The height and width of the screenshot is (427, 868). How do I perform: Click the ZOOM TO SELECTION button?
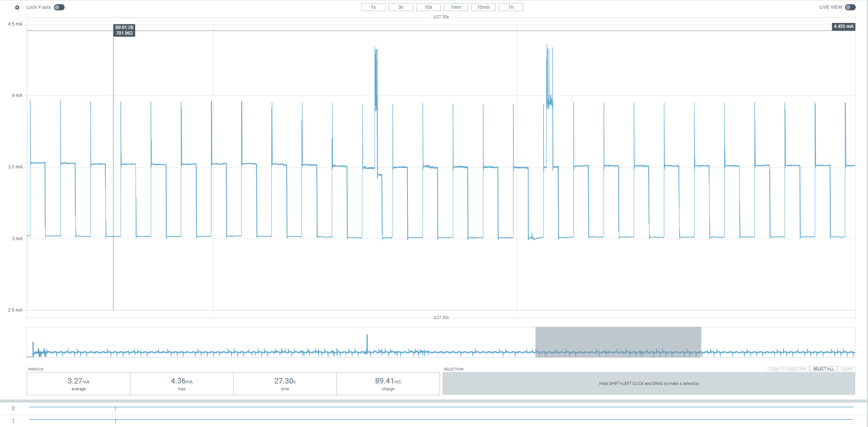[787, 369]
